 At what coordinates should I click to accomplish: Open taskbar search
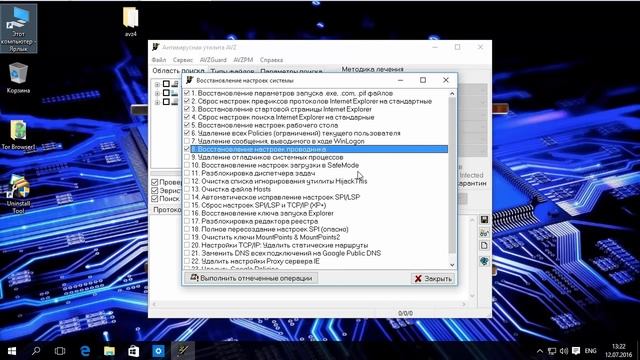pos(36,351)
